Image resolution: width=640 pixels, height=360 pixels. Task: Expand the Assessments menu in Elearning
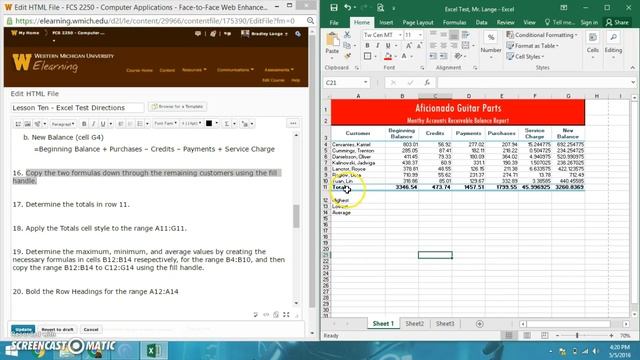click(x=279, y=70)
